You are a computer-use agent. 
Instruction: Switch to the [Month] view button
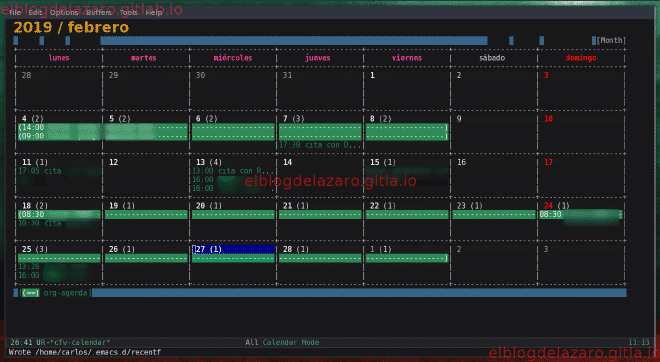[611, 40]
